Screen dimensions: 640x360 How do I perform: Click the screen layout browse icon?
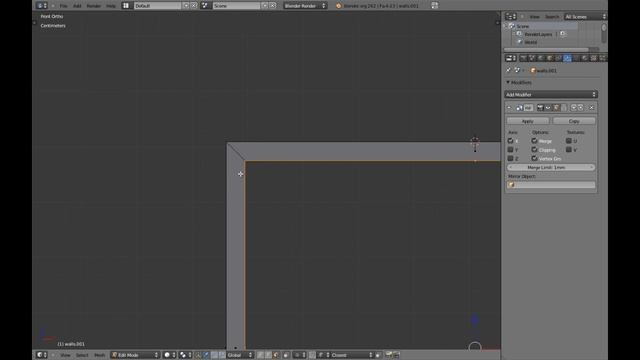tap(126, 6)
